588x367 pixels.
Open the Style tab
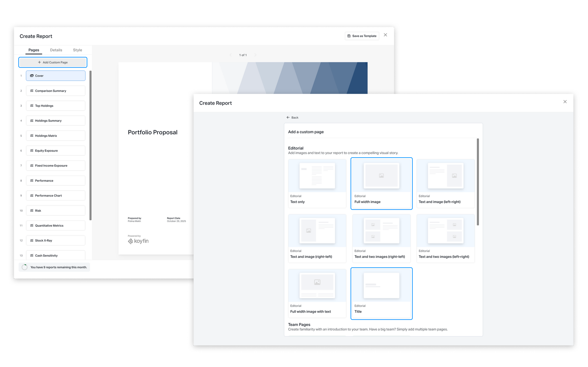click(77, 50)
